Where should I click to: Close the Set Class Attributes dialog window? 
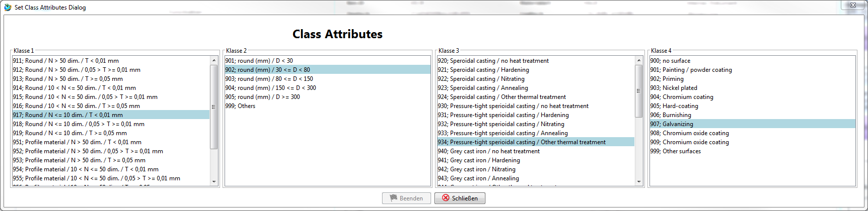[853, 5]
